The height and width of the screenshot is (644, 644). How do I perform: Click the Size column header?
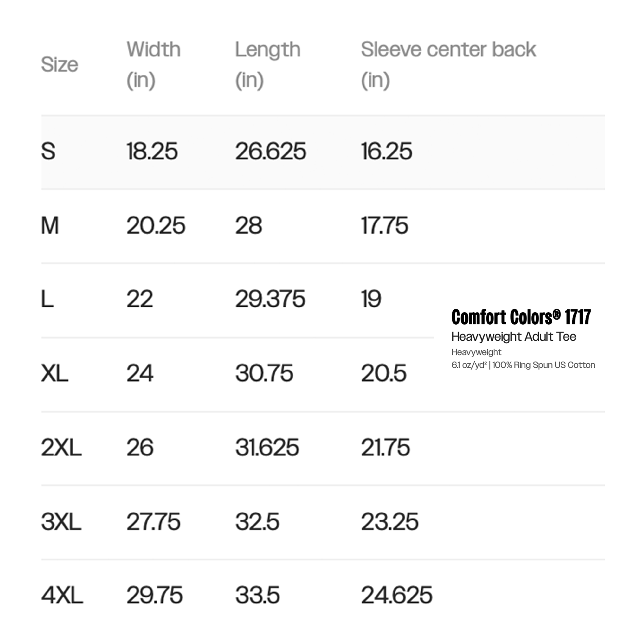60,64
